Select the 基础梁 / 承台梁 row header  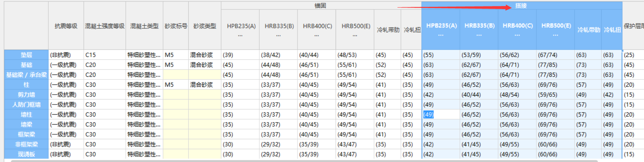[x=26, y=75]
